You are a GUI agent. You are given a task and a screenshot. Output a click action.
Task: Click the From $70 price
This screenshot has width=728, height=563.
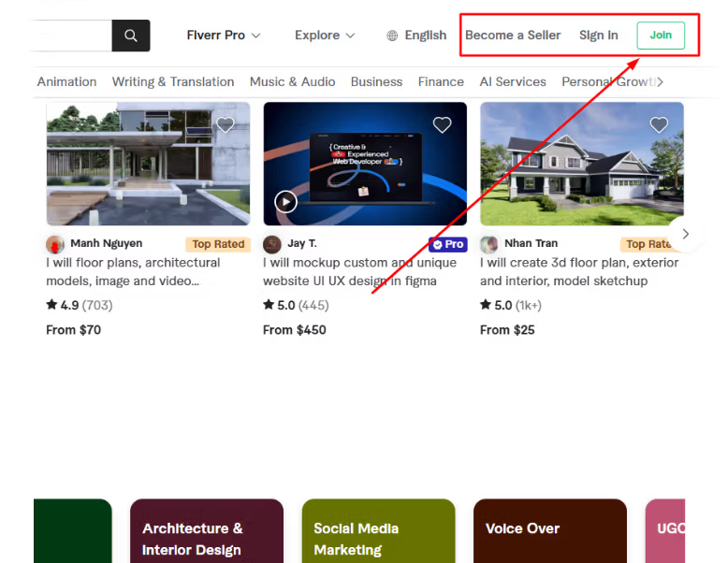pos(73,330)
